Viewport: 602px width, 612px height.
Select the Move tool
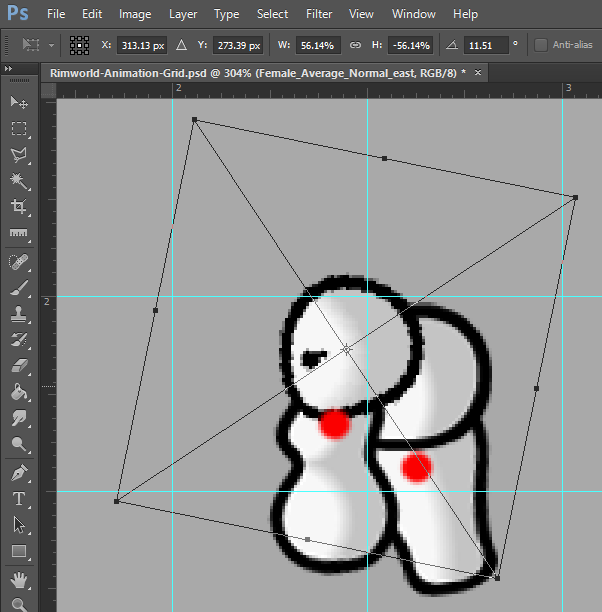[x=19, y=103]
